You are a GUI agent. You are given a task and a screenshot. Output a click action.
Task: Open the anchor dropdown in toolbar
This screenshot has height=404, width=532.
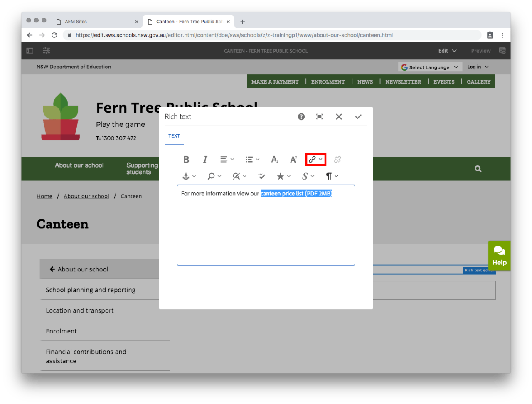(x=189, y=176)
